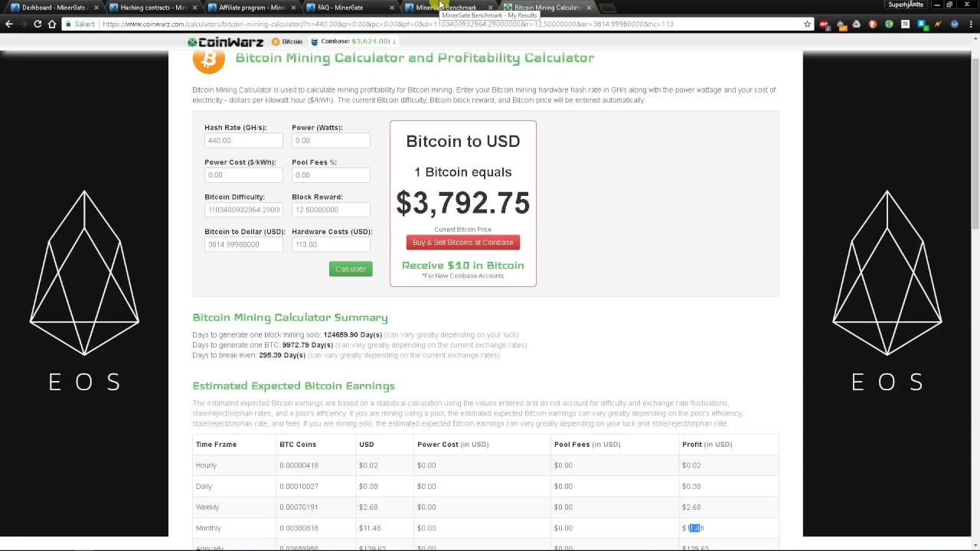
Task: Focus the Bitcoin to Dollar (USD) field
Action: 243,245
